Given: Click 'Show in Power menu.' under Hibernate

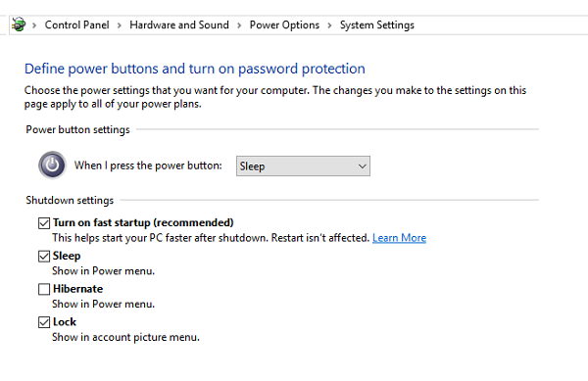Looking at the screenshot, I should coord(103,304).
